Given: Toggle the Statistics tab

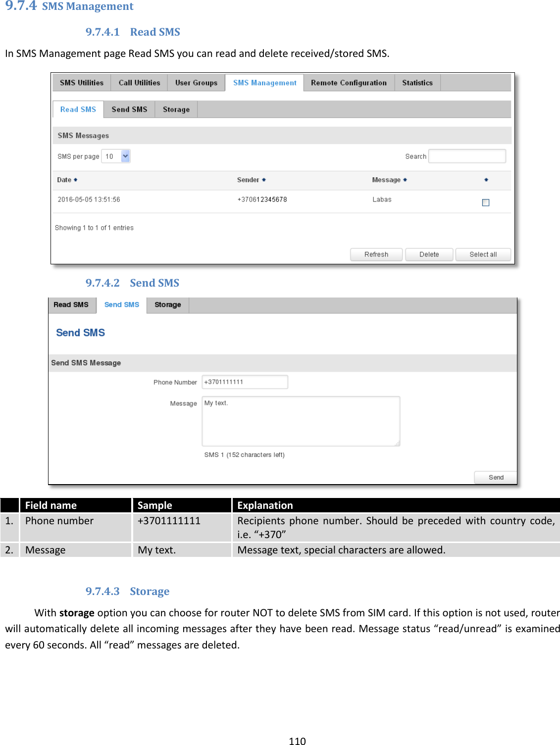Looking at the screenshot, I should pos(417,83).
